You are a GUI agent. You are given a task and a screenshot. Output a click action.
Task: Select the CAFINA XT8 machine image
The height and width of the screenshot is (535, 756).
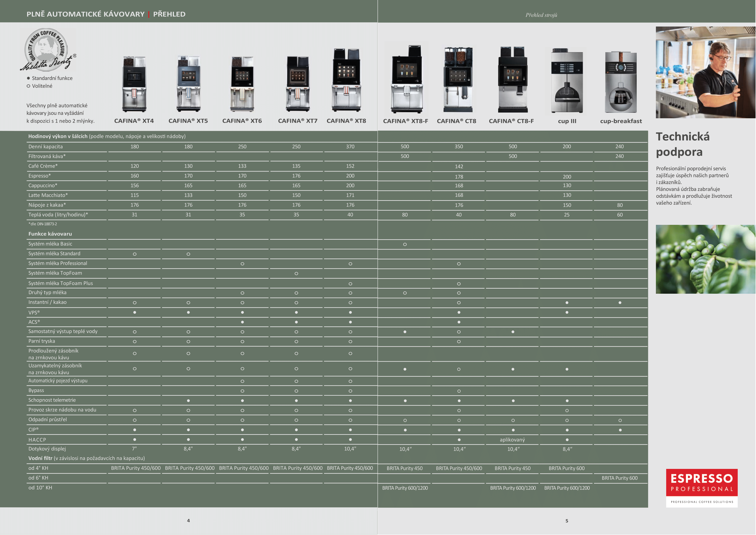coord(347,80)
